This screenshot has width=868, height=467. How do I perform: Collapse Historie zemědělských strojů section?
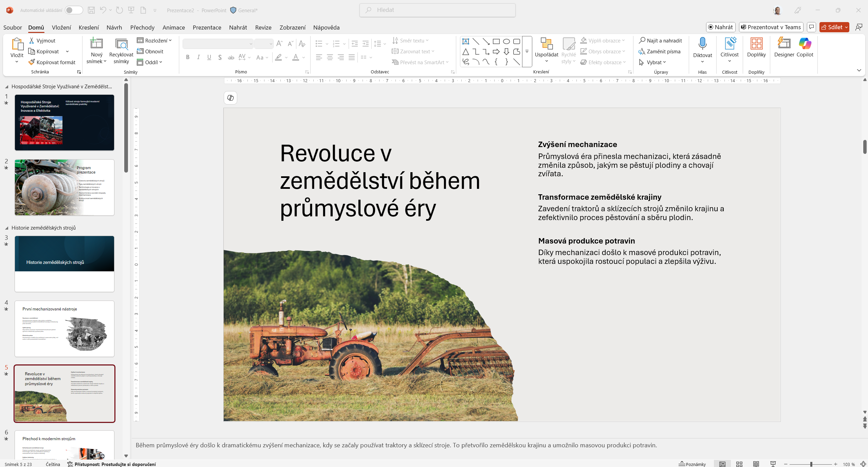pos(6,228)
